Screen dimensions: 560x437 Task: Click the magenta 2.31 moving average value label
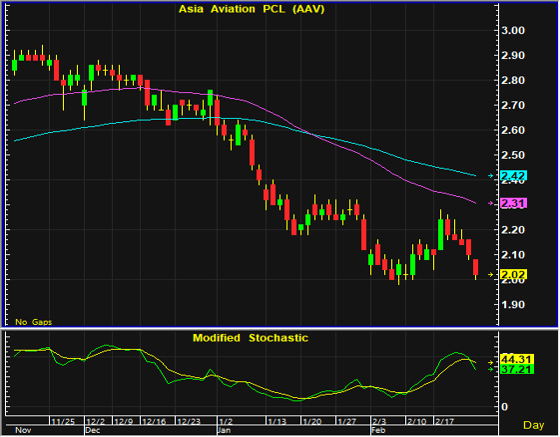513,203
